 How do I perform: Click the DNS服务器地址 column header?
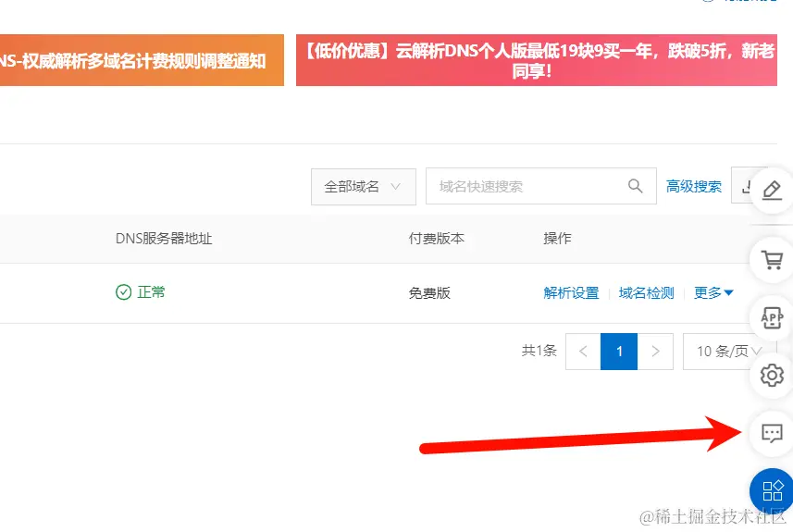point(164,238)
